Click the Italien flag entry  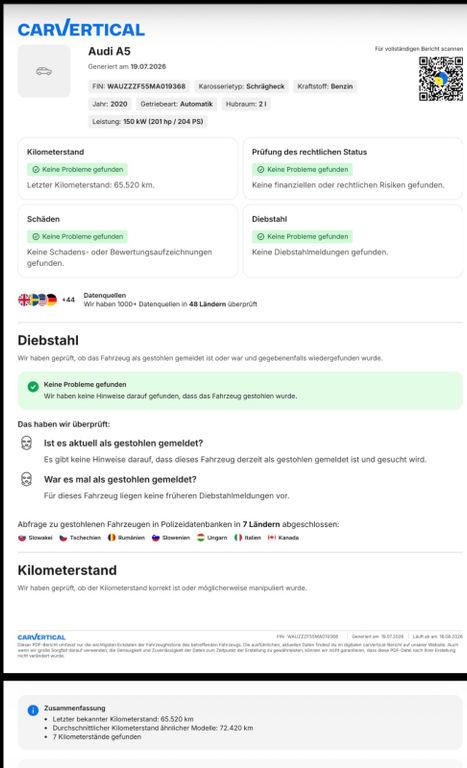point(247,538)
